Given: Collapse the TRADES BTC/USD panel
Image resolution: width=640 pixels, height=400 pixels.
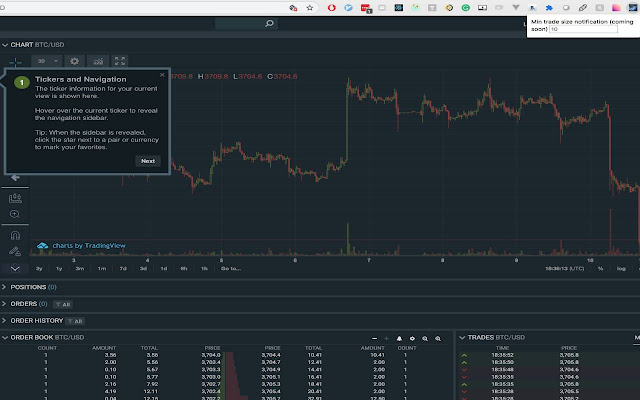Looking at the screenshot, I should pyautogui.click(x=462, y=338).
